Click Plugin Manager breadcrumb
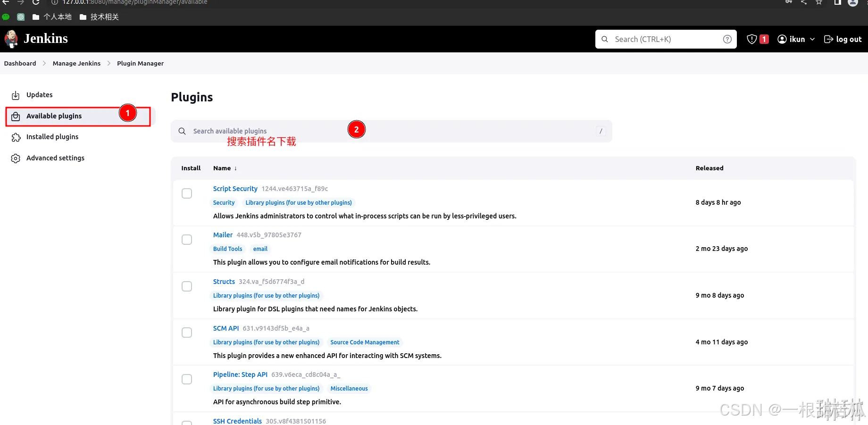This screenshot has width=868, height=425. point(140,63)
